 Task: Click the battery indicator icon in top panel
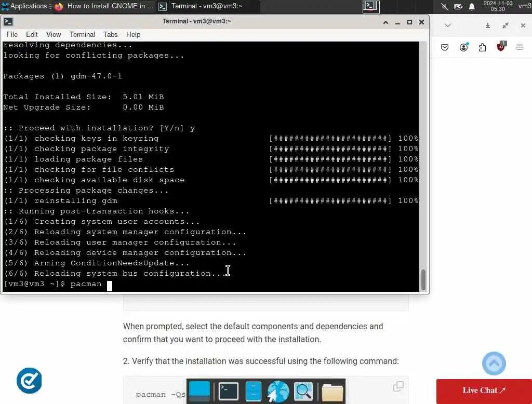click(458, 6)
